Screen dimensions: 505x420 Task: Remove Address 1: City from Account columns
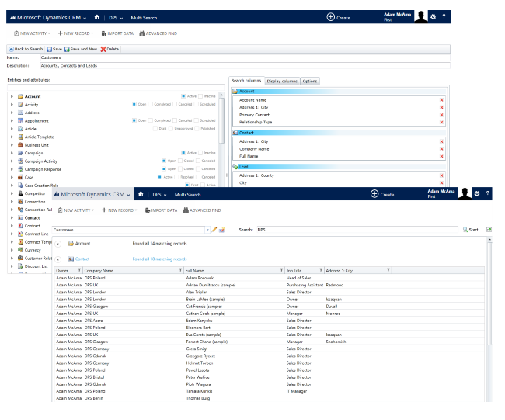(x=441, y=107)
